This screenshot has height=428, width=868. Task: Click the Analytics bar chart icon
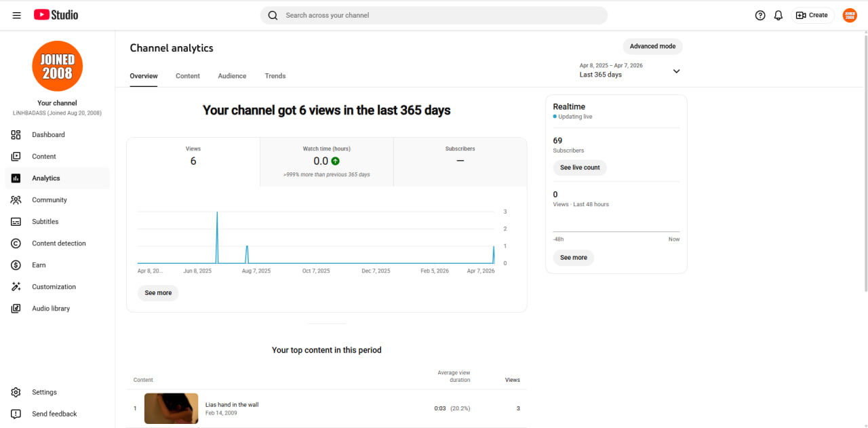(16, 178)
